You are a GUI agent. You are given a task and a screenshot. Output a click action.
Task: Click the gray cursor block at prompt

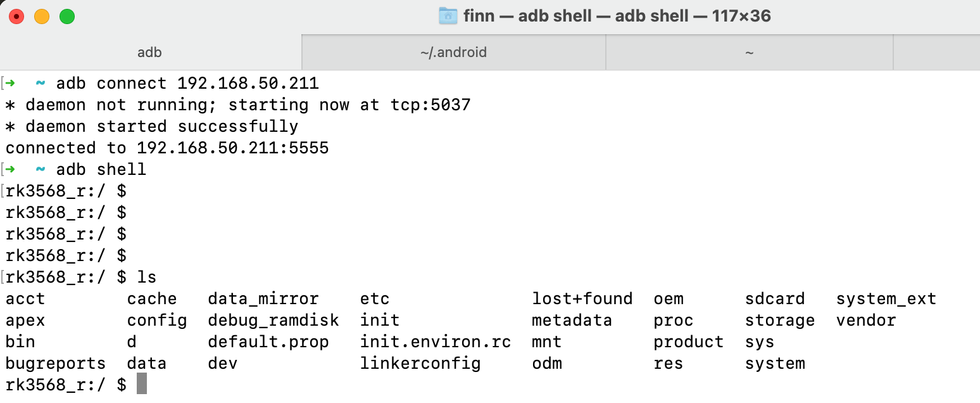point(142,384)
